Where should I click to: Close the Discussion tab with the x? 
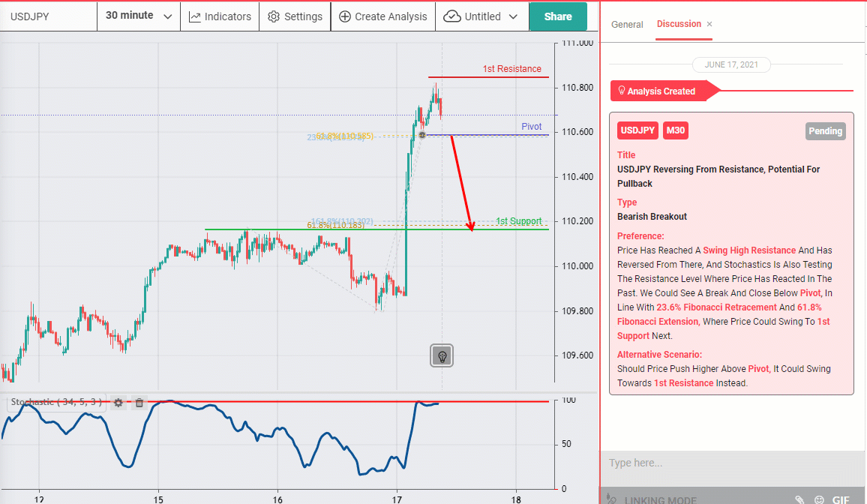click(x=709, y=24)
